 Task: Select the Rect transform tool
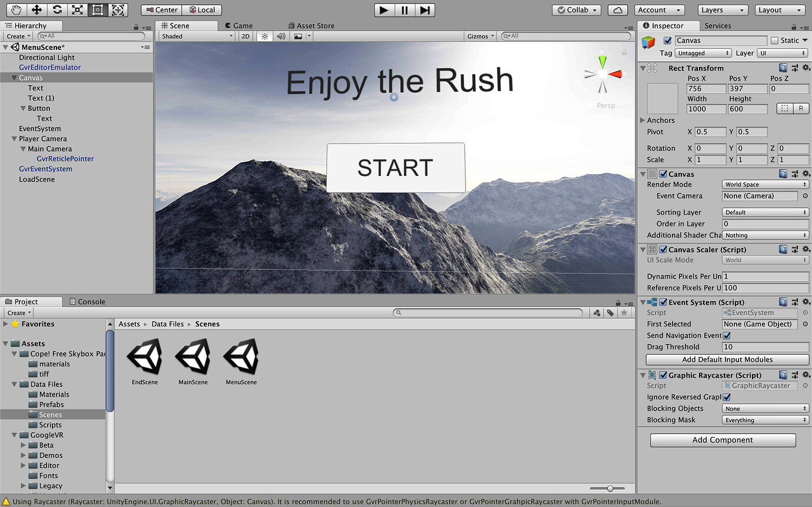pyautogui.click(x=98, y=10)
